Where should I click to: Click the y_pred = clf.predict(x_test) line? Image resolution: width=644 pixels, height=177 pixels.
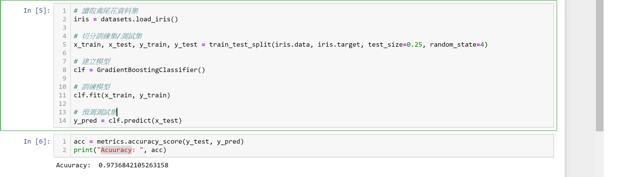point(128,120)
